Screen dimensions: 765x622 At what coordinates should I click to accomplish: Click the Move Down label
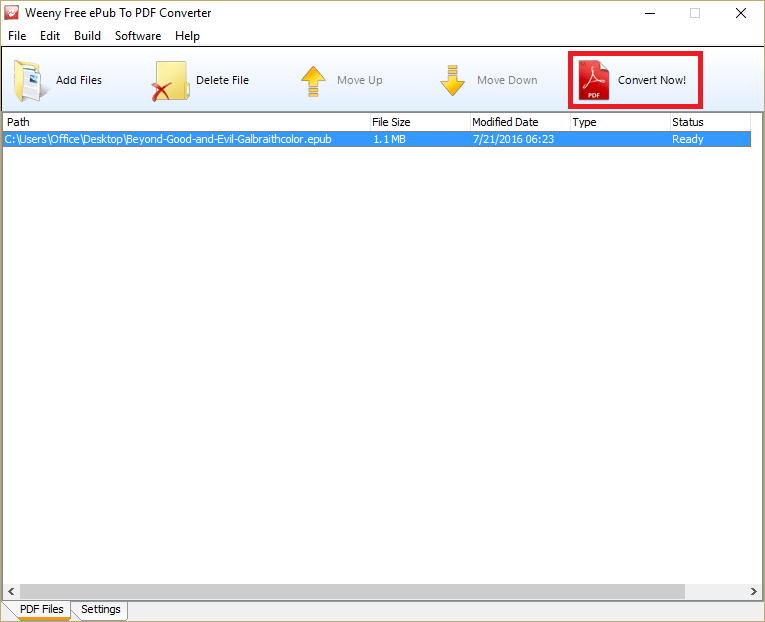click(507, 80)
